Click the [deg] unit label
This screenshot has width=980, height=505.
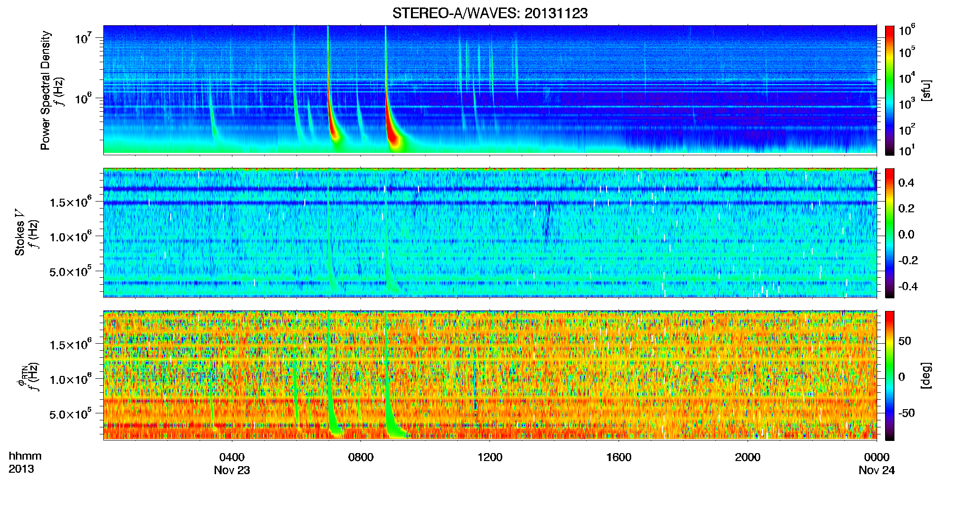[x=927, y=375]
